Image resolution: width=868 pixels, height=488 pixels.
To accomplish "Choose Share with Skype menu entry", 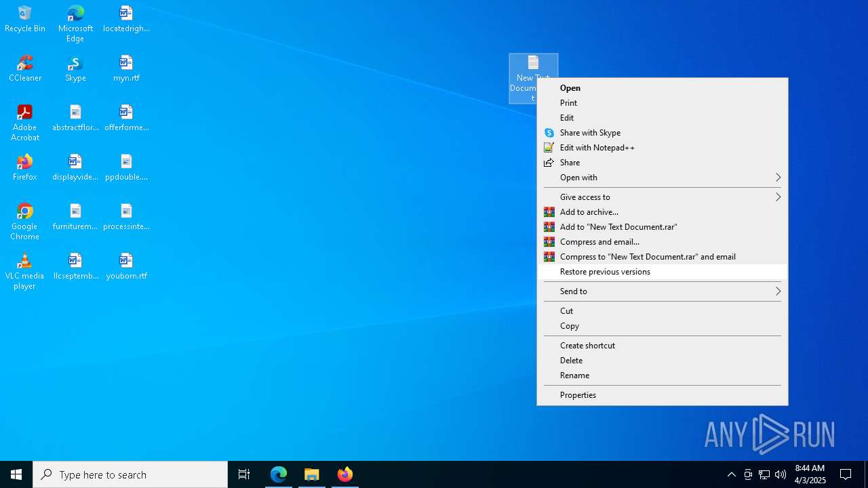I will click(x=663, y=133).
